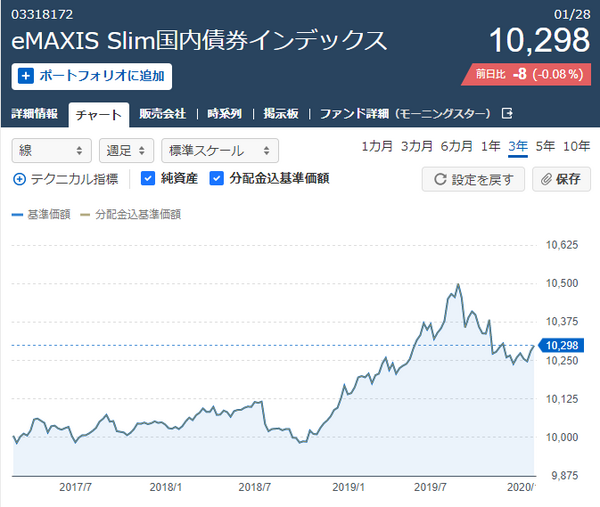Viewport: 600px width, 507px height.
Task: Select the 1カ月 period
Action: pyautogui.click(x=377, y=146)
